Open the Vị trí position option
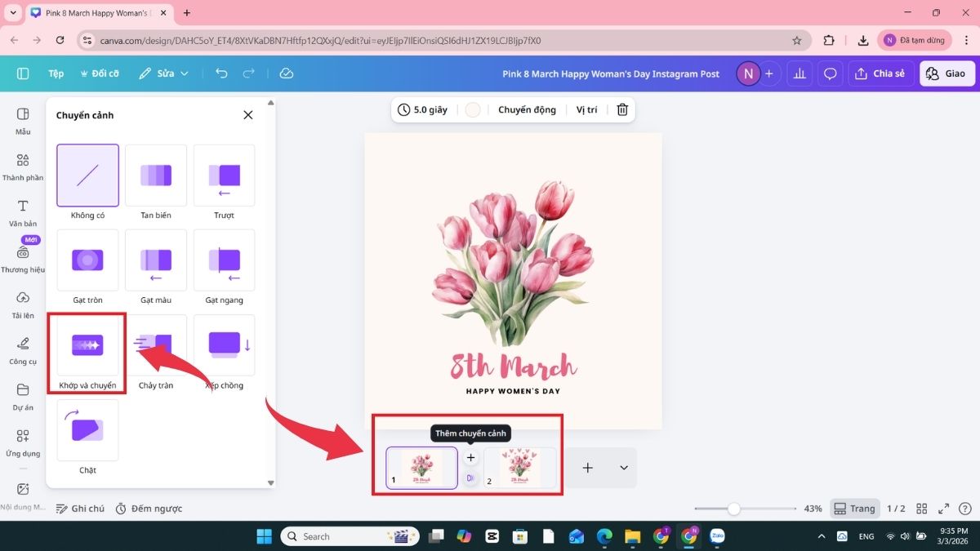 click(x=586, y=109)
